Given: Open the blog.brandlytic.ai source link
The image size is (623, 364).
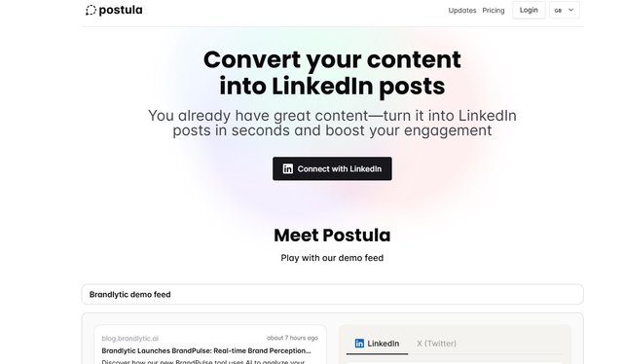Looking at the screenshot, I should [129, 339].
